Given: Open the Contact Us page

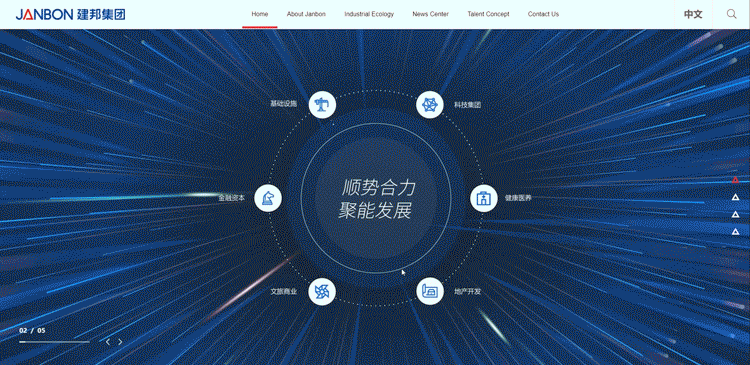Looking at the screenshot, I should point(543,14).
